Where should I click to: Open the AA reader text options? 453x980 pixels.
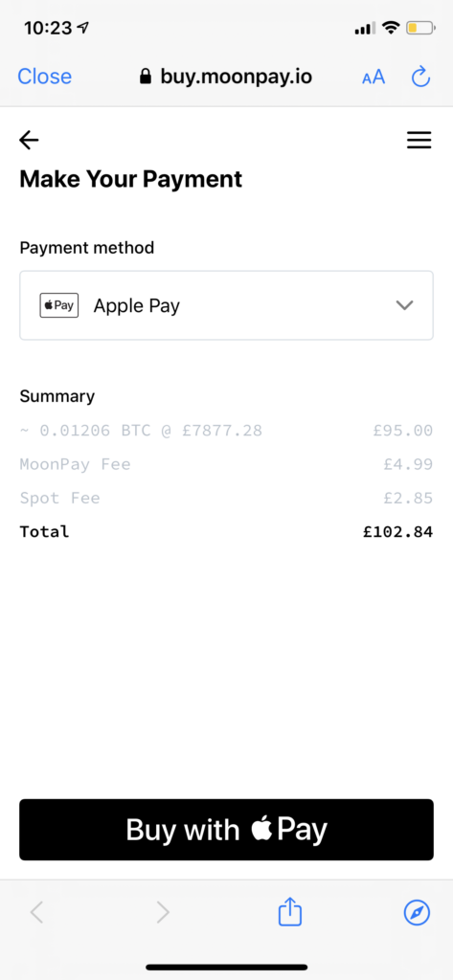374,78
